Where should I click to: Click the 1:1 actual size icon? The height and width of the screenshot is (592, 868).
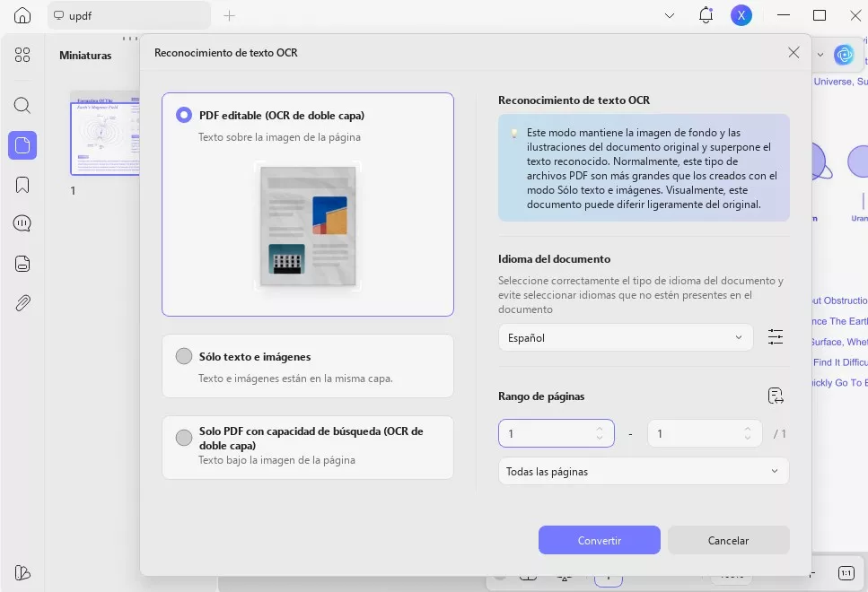pos(846,573)
